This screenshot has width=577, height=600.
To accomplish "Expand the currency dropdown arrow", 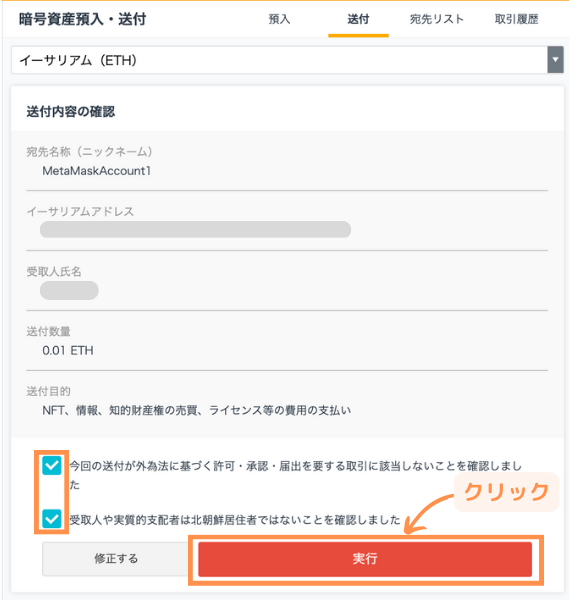I will [x=555, y=60].
